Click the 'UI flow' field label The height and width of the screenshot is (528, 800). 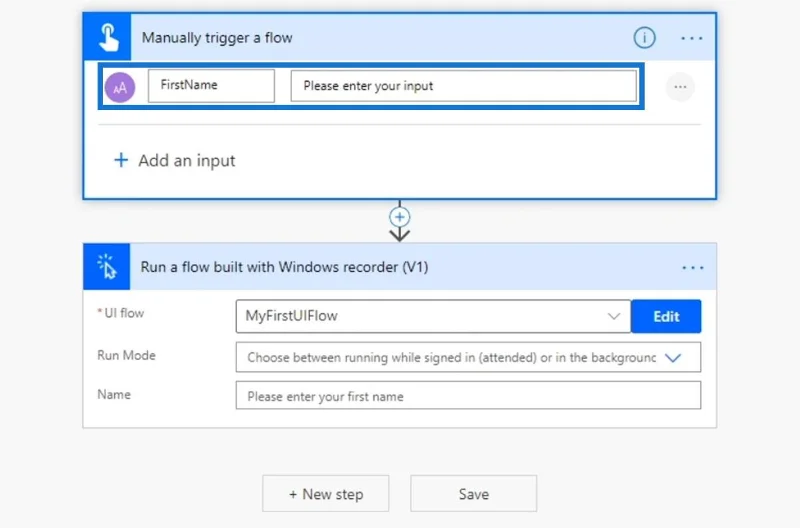point(124,313)
